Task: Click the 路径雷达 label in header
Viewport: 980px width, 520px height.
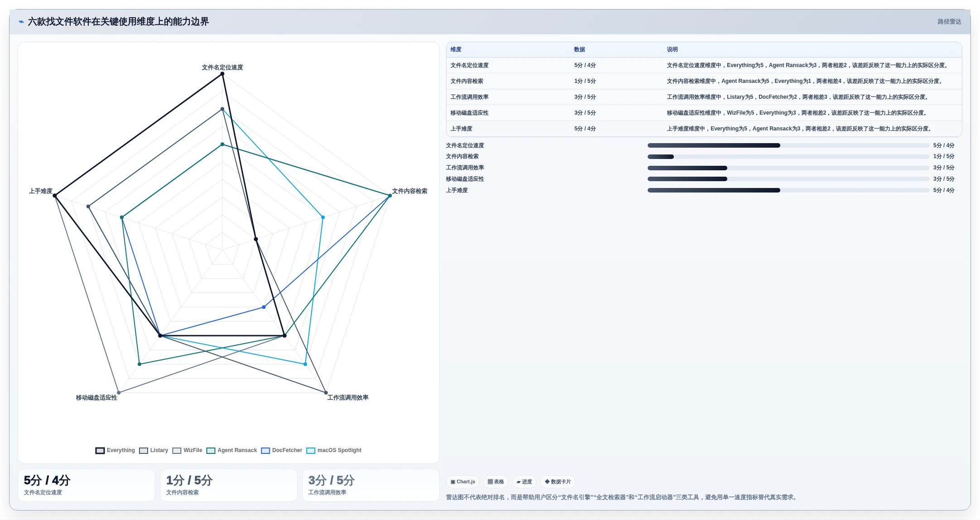Action: coord(949,22)
